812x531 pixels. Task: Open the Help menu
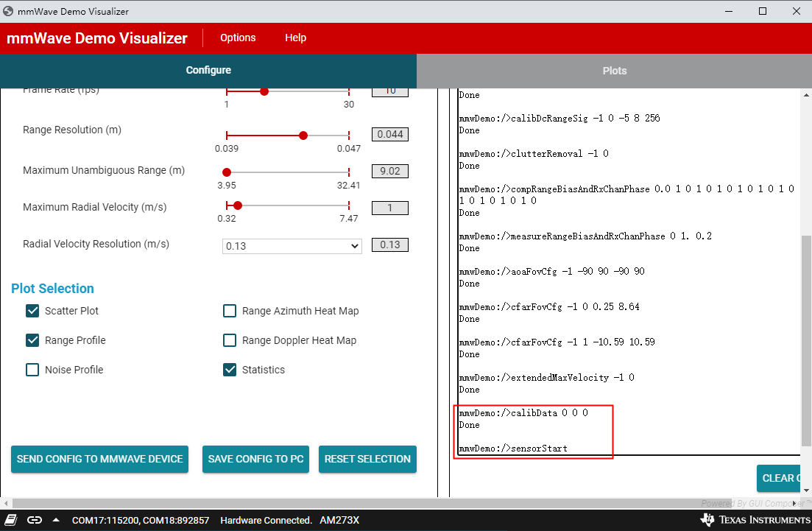click(295, 38)
